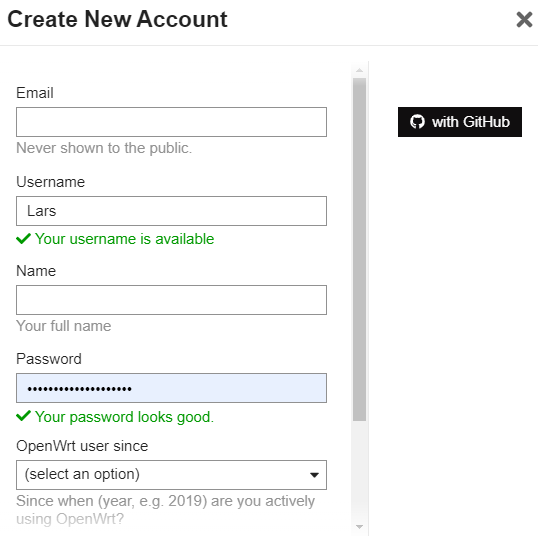Sign up with GitHub button
Screen dimensions: 538x537
click(460, 122)
